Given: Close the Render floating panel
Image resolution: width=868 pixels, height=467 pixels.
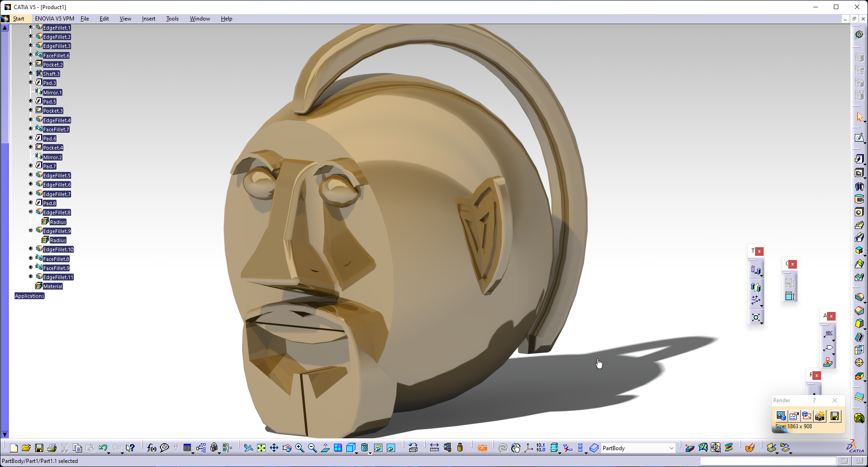Looking at the screenshot, I should tap(835, 400).
